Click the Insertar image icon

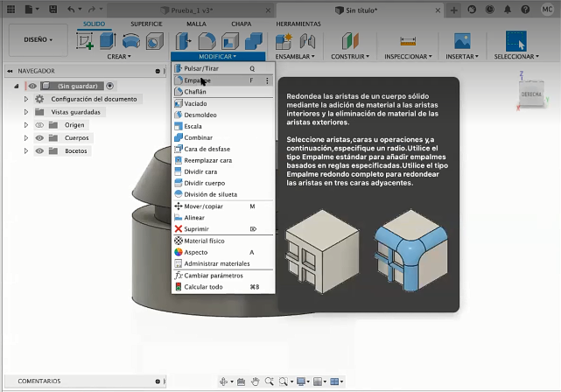462,40
